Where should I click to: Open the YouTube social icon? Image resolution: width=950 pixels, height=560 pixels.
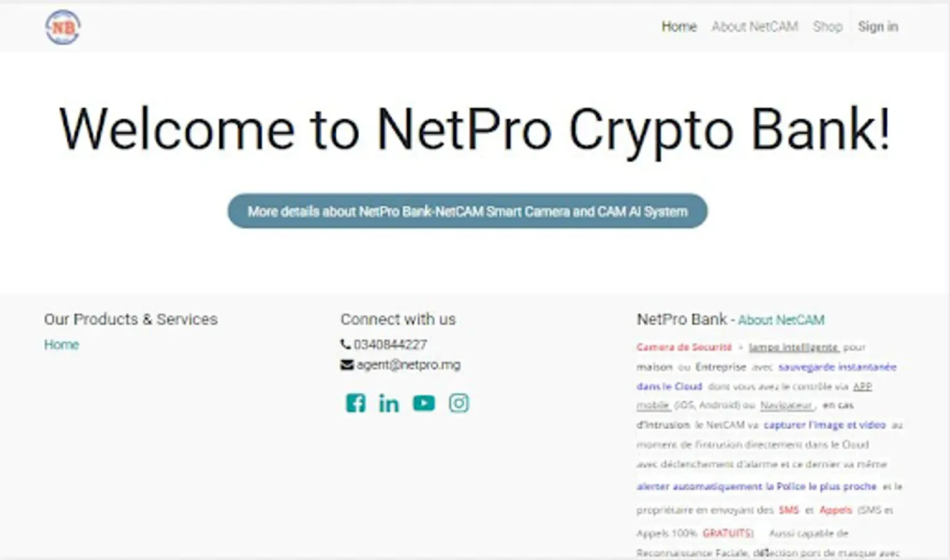(x=424, y=403)
